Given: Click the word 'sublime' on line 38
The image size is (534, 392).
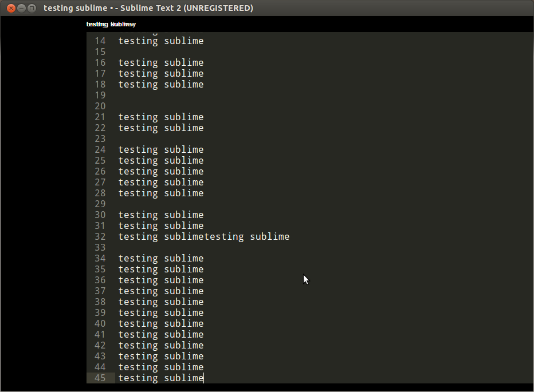Looking at the screenshot, I should point(183,302).
